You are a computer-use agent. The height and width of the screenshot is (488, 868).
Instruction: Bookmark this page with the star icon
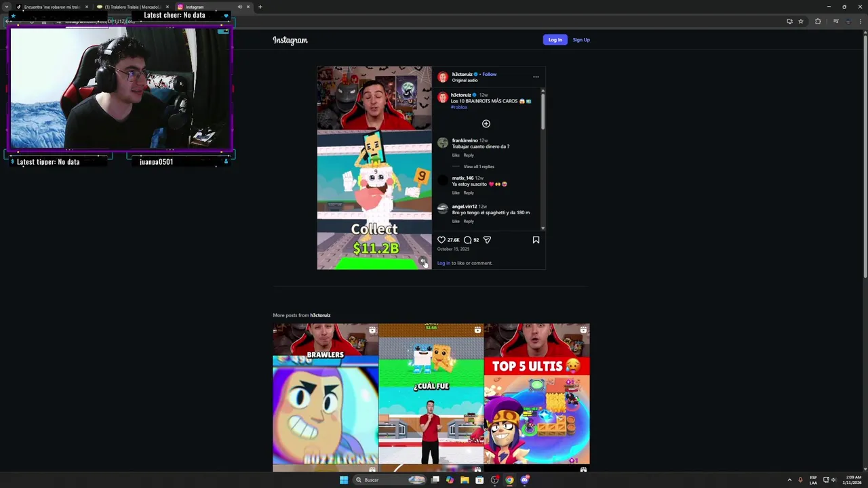tap(801, 22)
